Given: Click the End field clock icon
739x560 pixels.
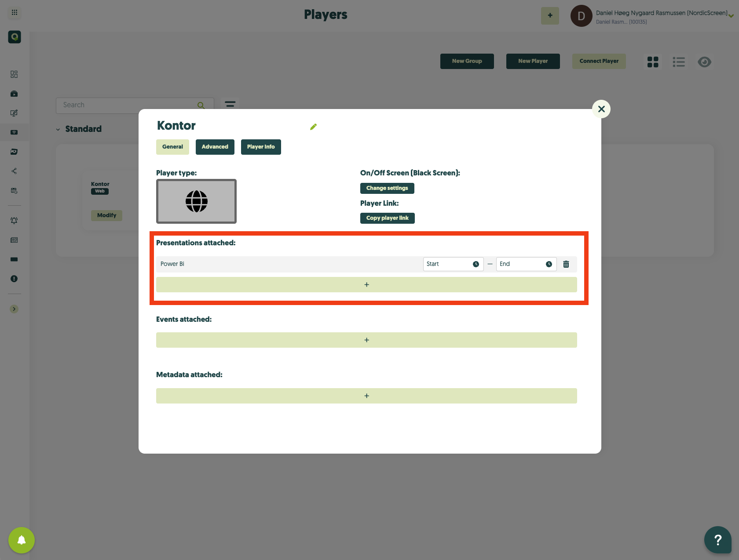Looking at the screenshot, I should 549,264.
